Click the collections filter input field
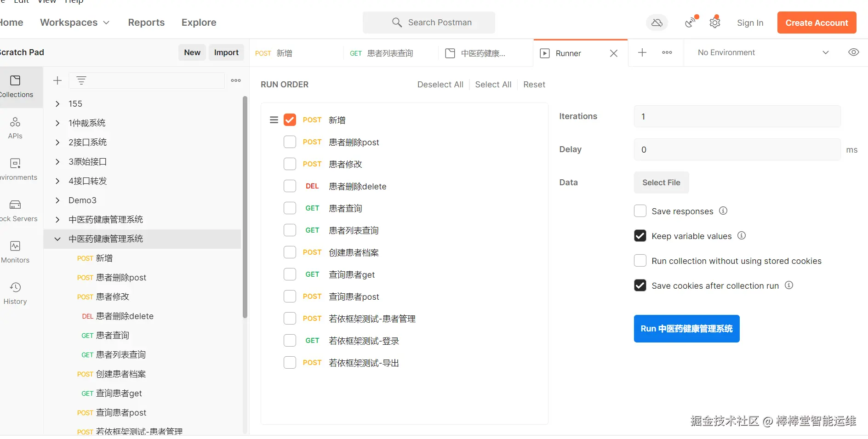Image resolution: width=868 pixels, height=439 pixels. coord(146,80)
